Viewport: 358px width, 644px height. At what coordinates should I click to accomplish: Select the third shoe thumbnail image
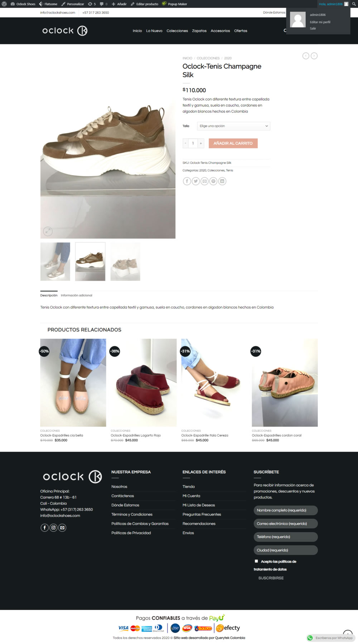click(x=125, y=262)
